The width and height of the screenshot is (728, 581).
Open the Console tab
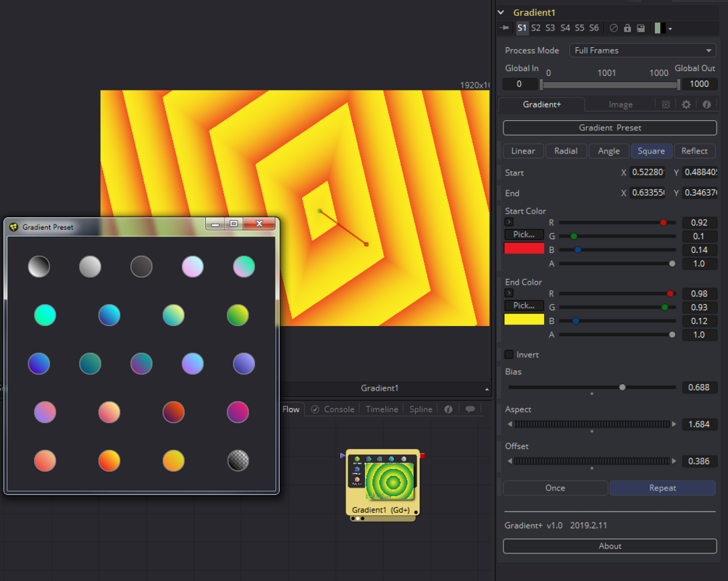pyautogui.click(x=334, y=409)
